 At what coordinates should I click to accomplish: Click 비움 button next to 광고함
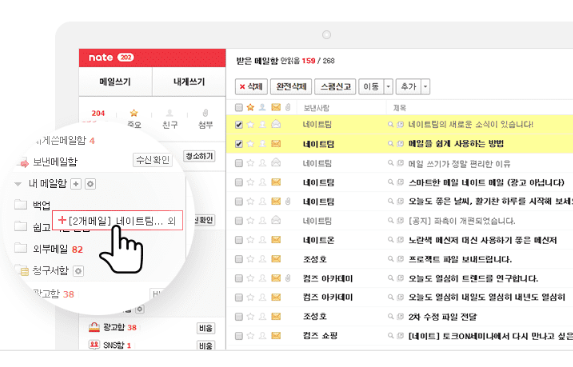click(x=206, y=328)
